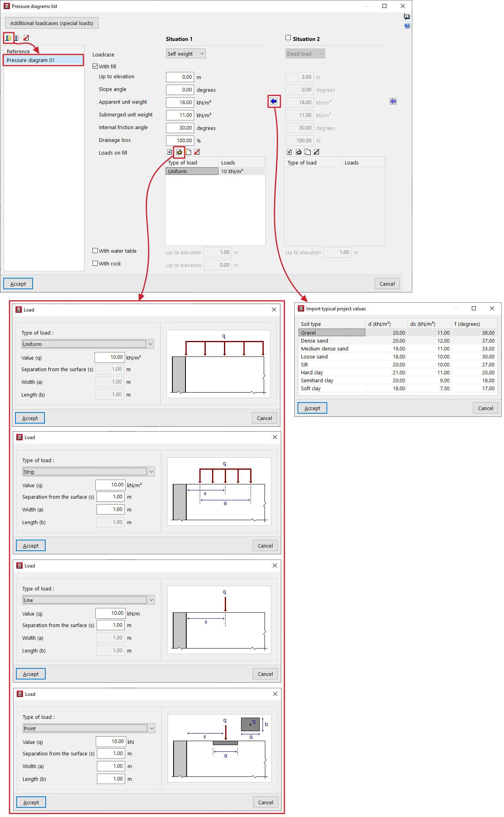Open the help book icon at top right
The height and width of the screenshot is (817, 504).
pos(407,17)
